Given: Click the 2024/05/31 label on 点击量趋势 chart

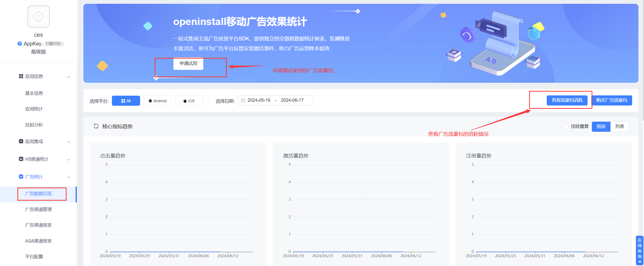Looking at the screenshot, I should pyautogui.click(x=169, y=256).
